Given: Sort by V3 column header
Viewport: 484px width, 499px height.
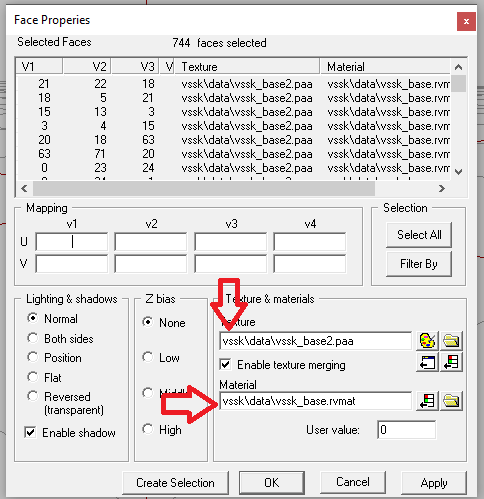Looking at the screenshot, I should click(135, 66).
